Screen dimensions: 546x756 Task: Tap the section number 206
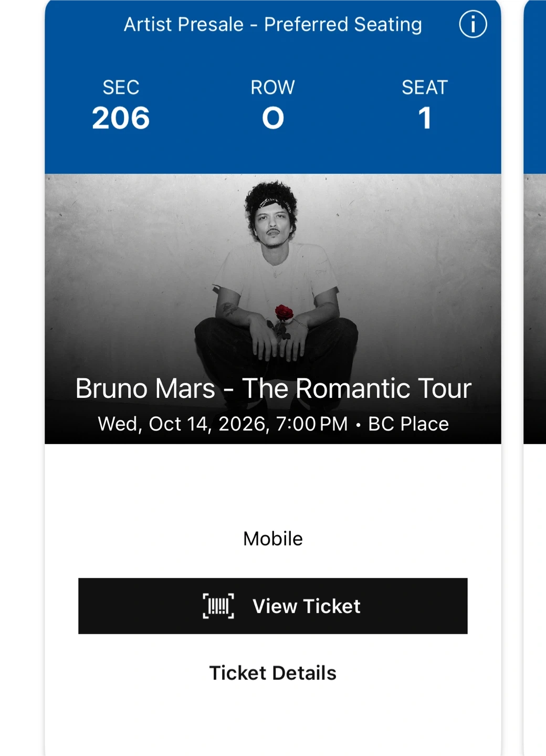click(x=121, y=118)
